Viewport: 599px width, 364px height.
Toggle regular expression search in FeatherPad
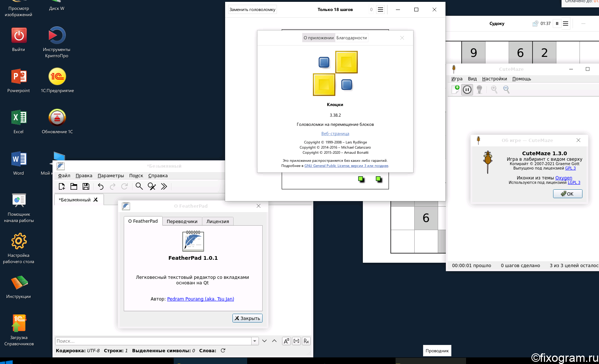pyautogui.click(x=306, y=341)
